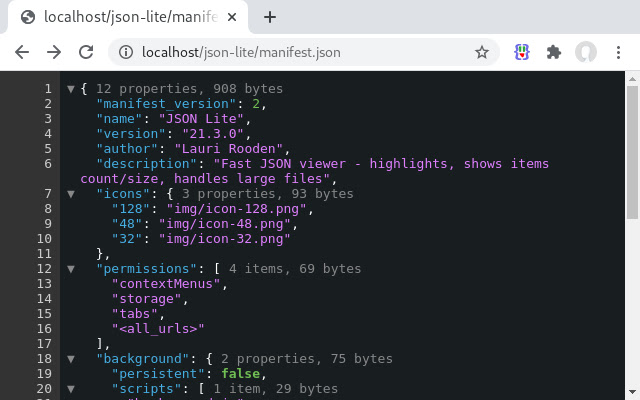Click the browser forward arrow
Screen dimensions: 640x400
(54, 52)
